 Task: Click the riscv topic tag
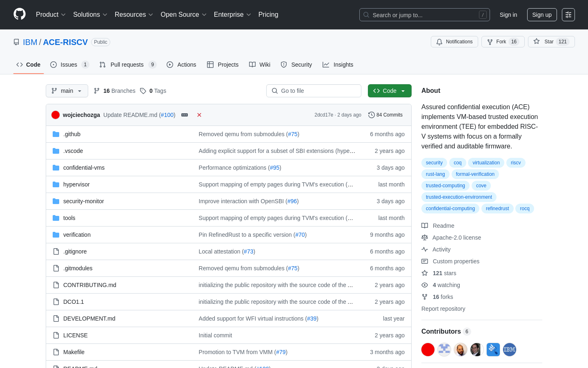516,163
